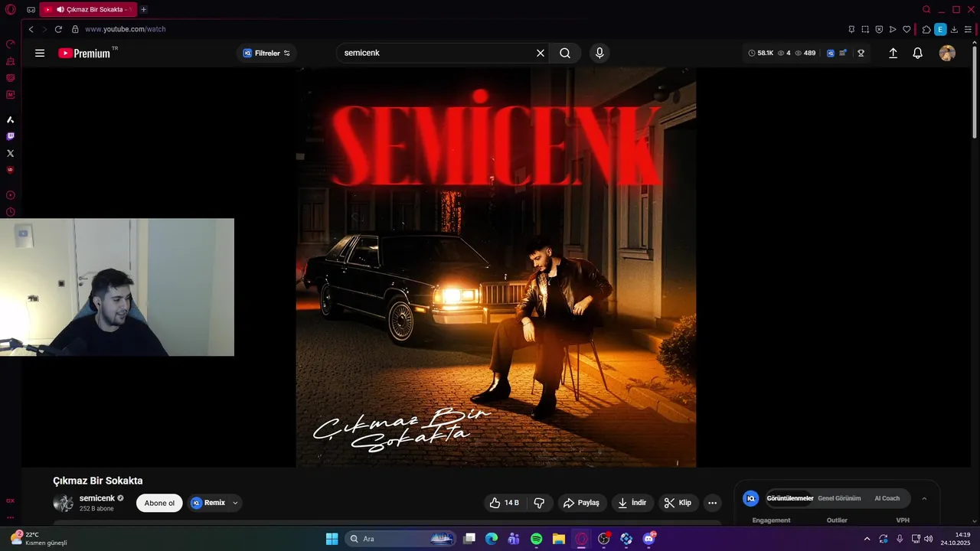This screenshot has height=551, width=980.
Task: Click the Remix button
Action: [208, 503]
